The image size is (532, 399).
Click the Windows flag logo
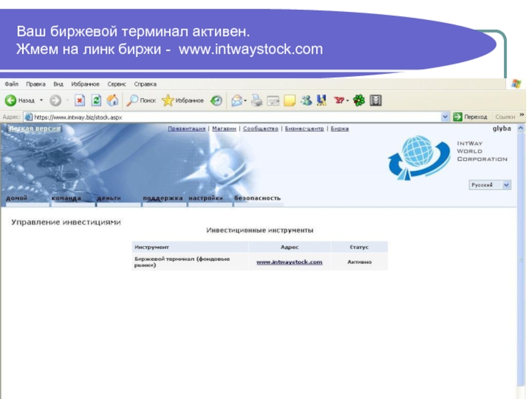coord(516,84)
